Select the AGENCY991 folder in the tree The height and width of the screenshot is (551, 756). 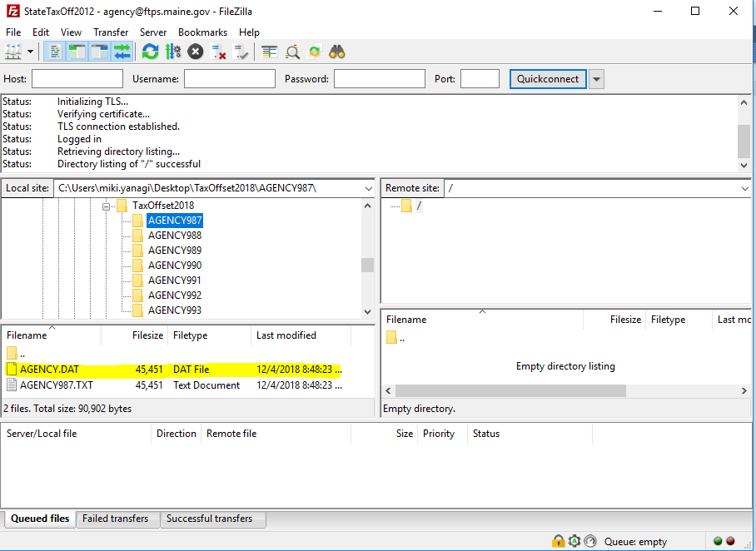tap(175, 280)
